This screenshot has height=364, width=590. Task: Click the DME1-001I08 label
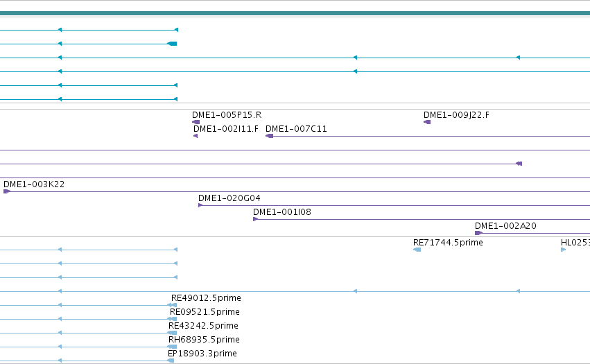coord(282,212)
